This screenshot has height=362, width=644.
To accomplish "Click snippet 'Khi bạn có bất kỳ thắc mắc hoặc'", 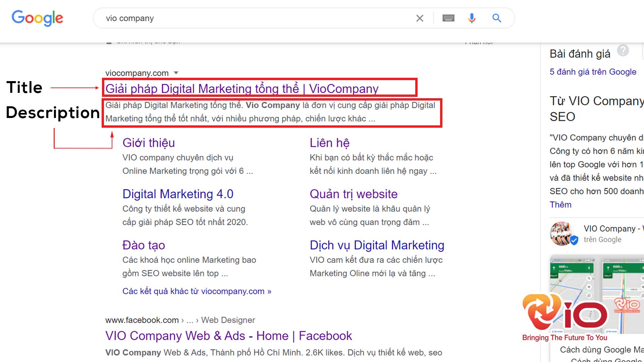I will coord(371,158).
